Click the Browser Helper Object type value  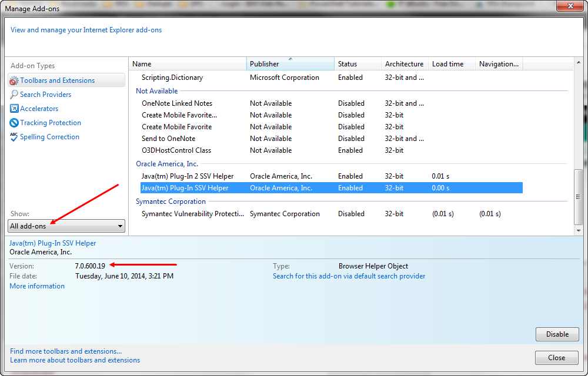(373, 266)
